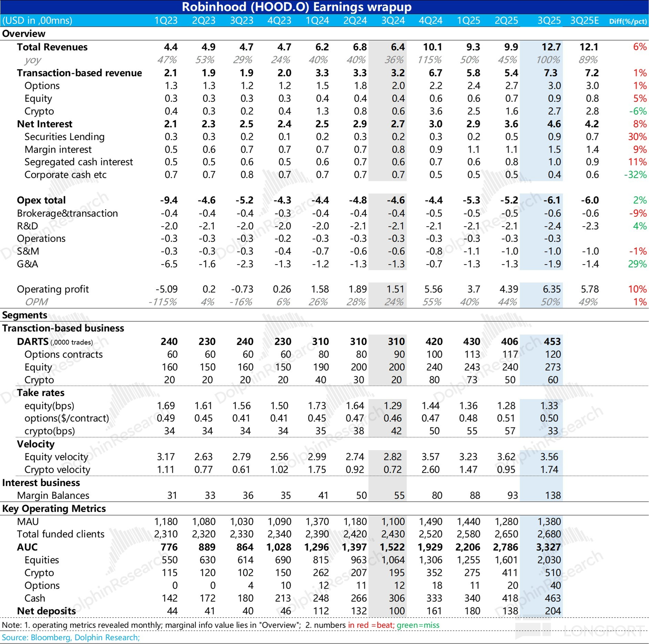The height and width of the screenshot is (644, 649).
Task: Select the 3Q25 column header
Action: point(549,20)
